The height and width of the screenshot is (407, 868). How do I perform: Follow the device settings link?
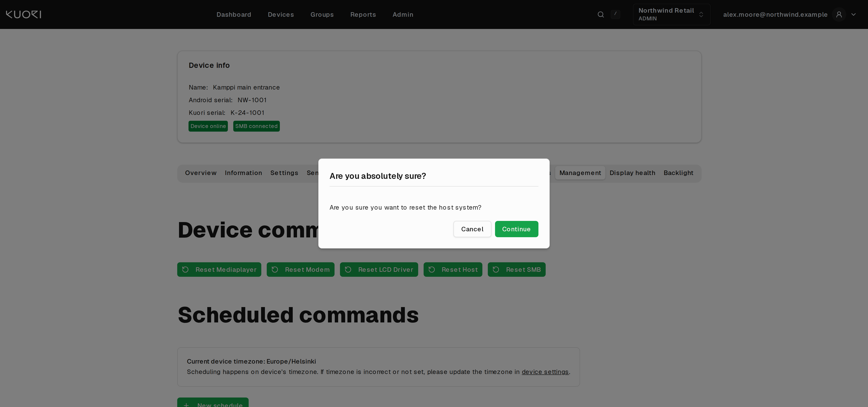[x=545, y=372]
